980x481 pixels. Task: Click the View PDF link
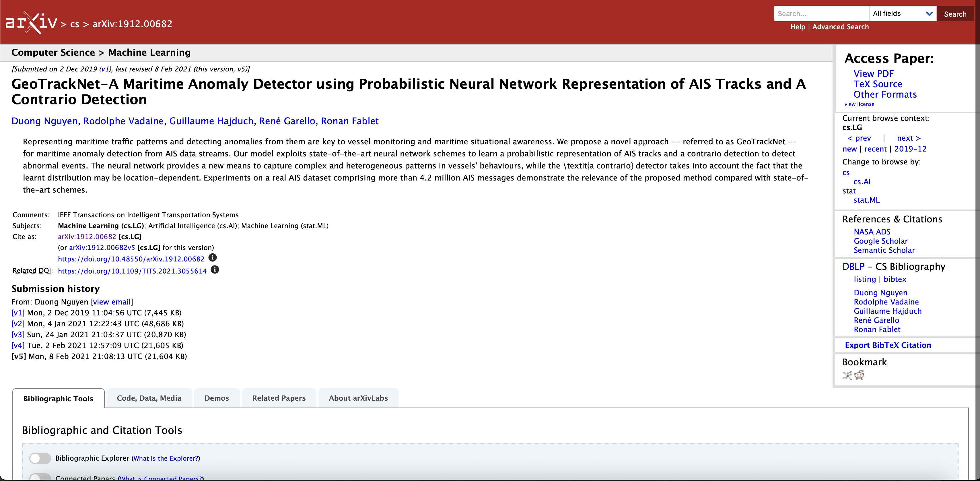873,73
